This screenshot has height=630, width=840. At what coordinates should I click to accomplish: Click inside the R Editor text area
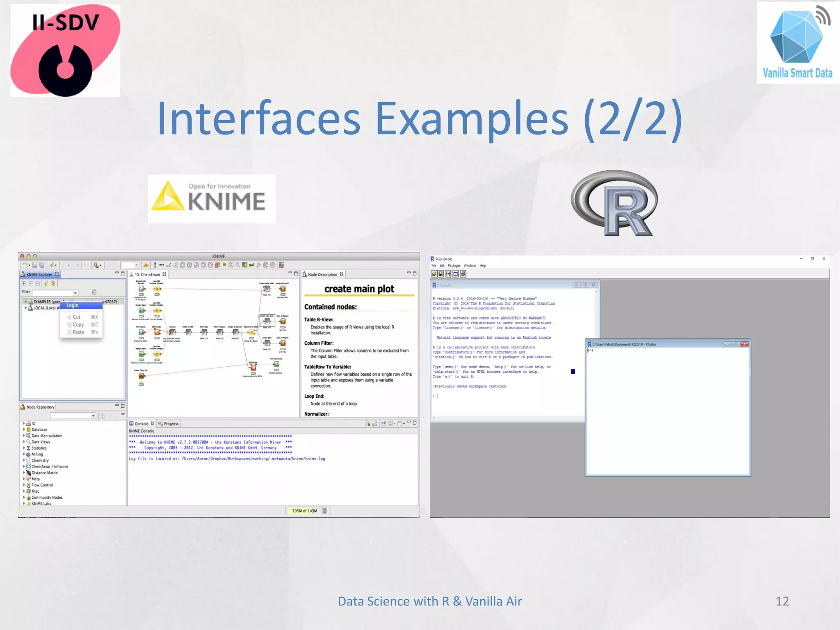pos(668,411)
